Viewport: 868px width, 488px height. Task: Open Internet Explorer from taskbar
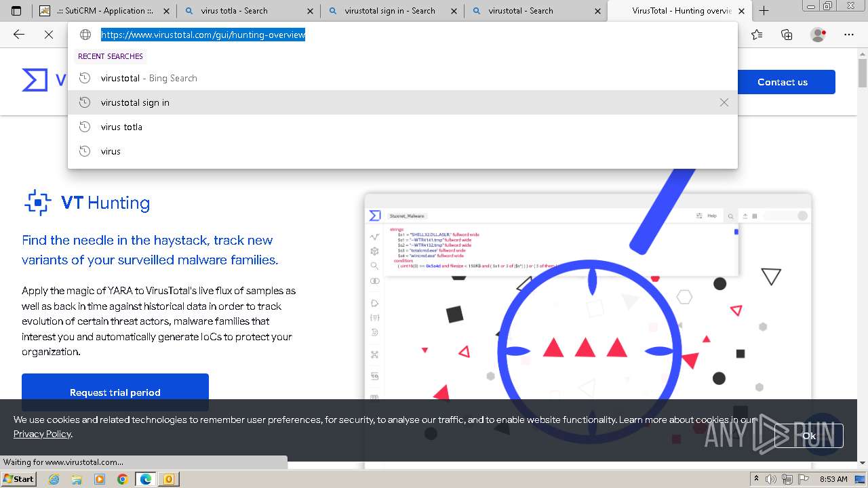tap(54, 479)
